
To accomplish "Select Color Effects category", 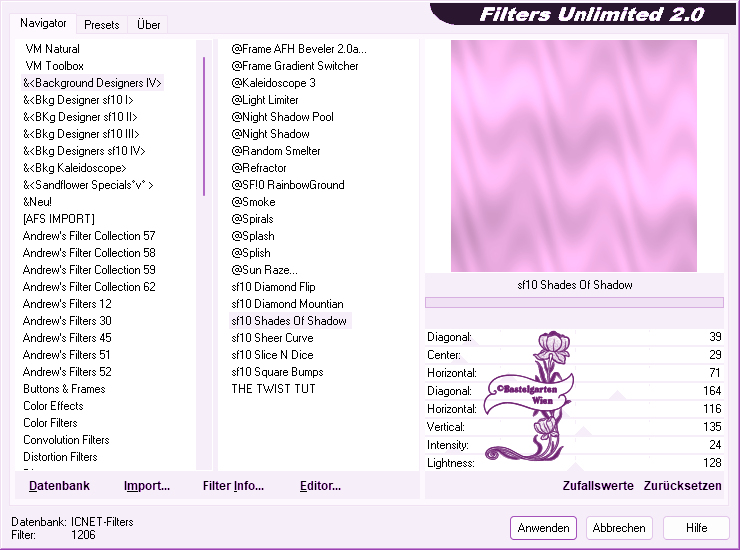I will point(53,406).
